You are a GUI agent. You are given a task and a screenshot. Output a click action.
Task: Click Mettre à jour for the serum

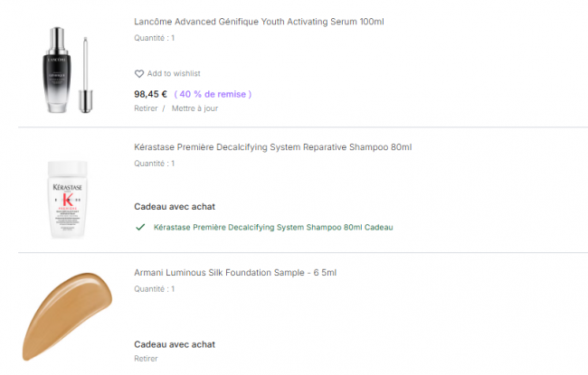point(194,108)
